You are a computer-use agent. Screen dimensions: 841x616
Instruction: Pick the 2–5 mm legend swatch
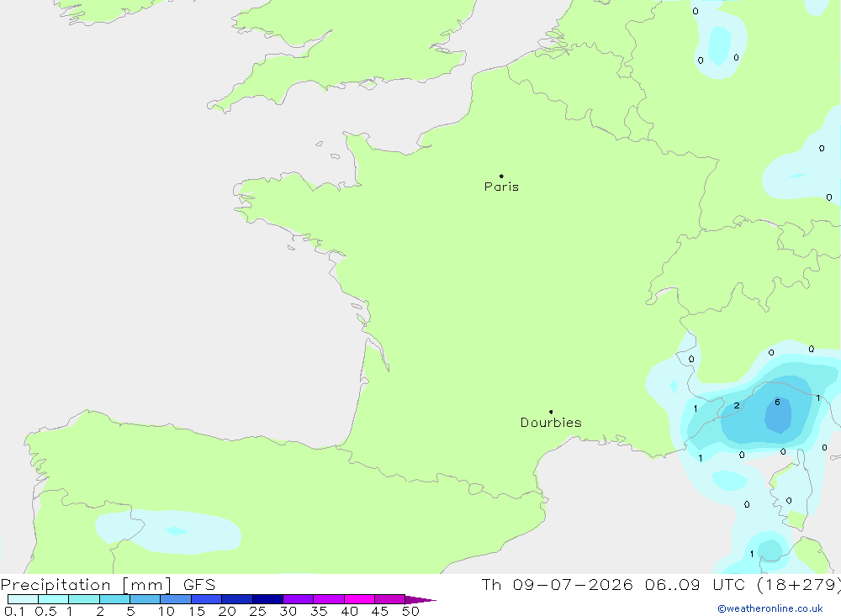coord(114,599)
